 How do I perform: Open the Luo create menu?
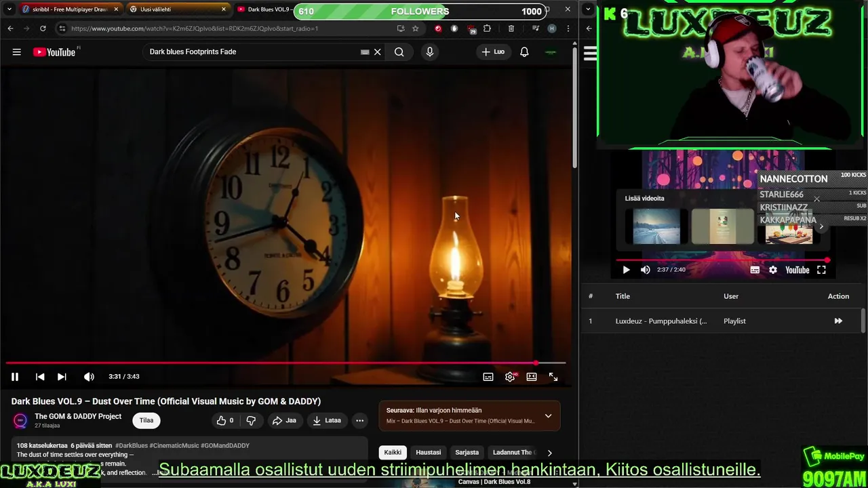(x=493, y=52)
